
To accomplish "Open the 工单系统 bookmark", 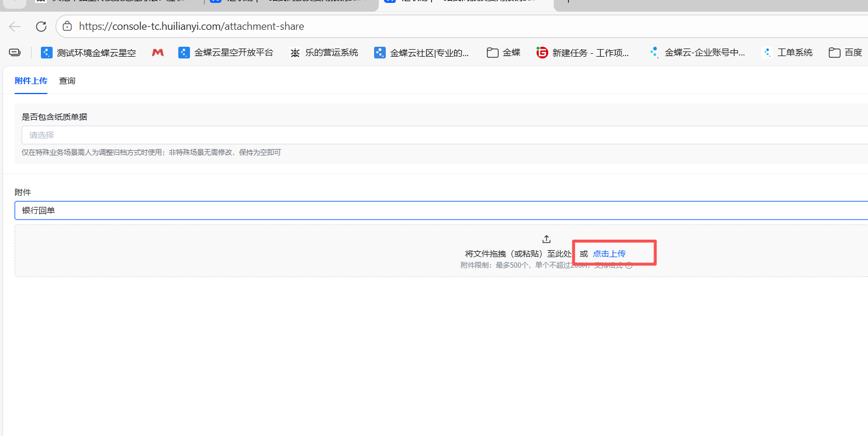I will click(788, 53).
